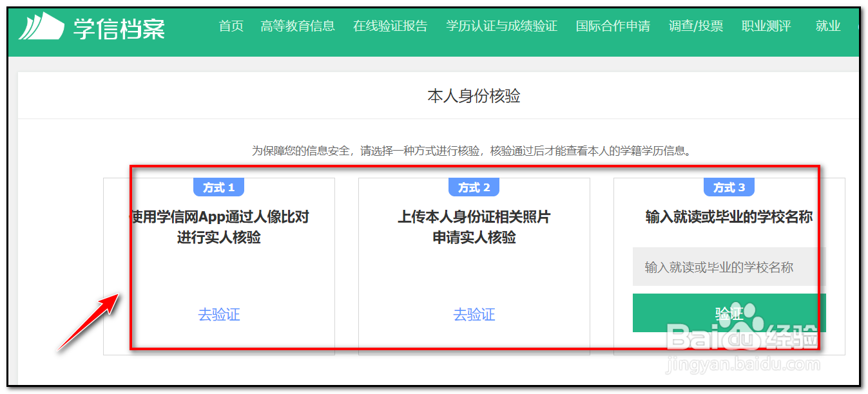Viewport: 868px width, 394px height.
Task: Click the 学信档案 book logo icon
Action: [40, 26]
